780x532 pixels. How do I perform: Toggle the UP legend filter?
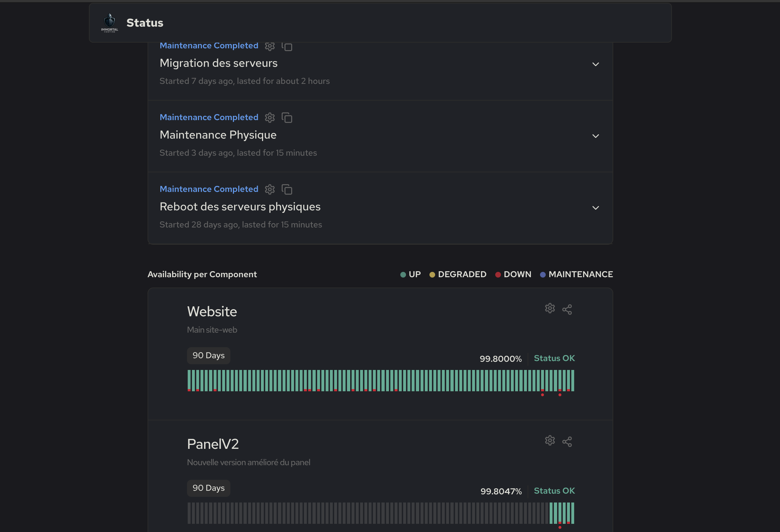click(x=410, y=274)
